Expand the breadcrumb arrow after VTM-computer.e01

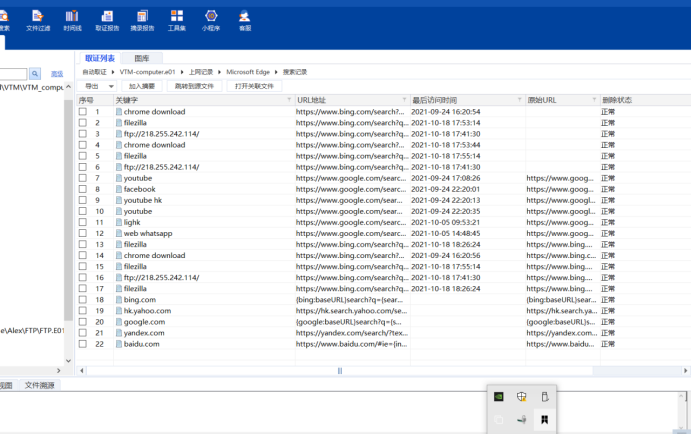click(182, 72)
